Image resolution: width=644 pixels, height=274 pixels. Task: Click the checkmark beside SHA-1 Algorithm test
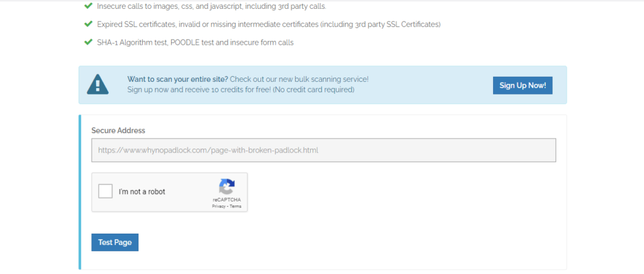[88, 43]
